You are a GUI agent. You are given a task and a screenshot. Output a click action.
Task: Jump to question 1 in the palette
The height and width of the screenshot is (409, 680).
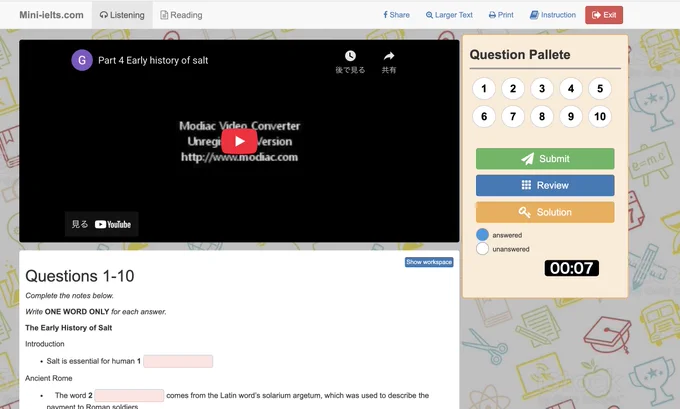[x=484, y=88]
